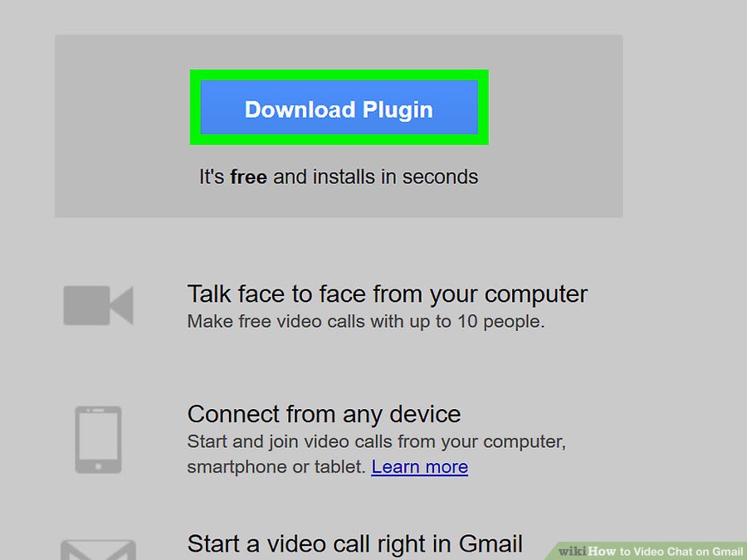747x560 pixels.
Task: Click the smartphone device icon
Action: click(98, 440)
